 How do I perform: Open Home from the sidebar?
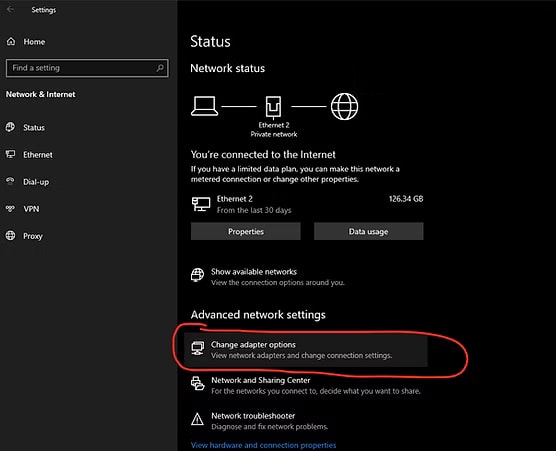34,41
